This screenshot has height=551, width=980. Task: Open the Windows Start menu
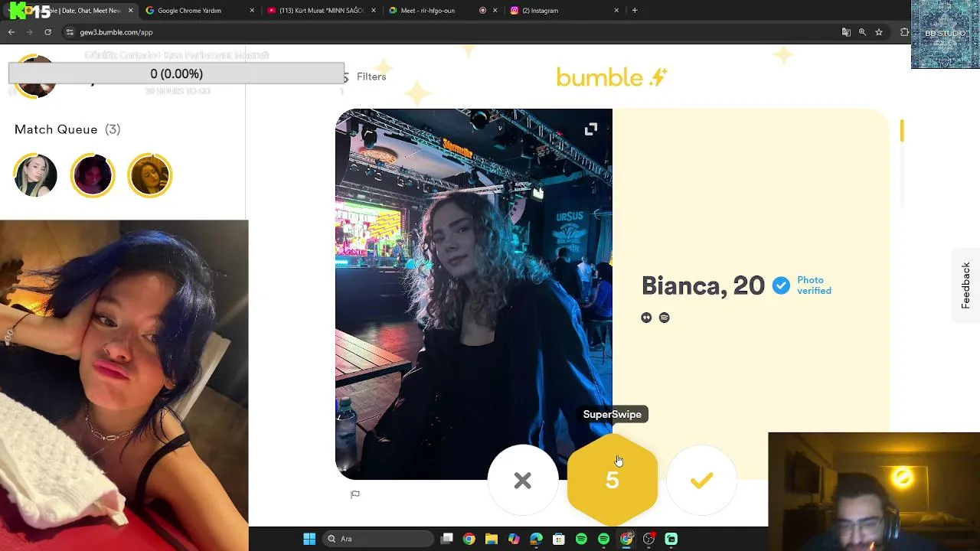pos(309,539)
